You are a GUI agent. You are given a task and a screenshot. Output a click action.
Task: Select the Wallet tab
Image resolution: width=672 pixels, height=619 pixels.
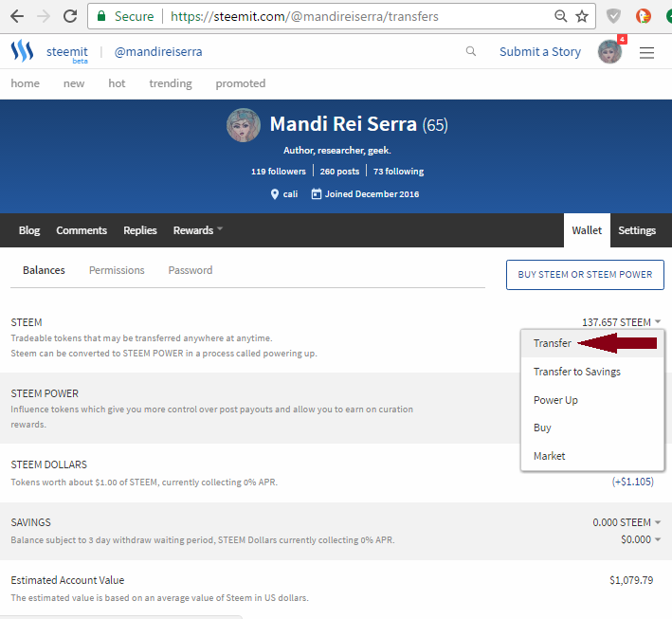pyautogui.click(x=587, y=230)
